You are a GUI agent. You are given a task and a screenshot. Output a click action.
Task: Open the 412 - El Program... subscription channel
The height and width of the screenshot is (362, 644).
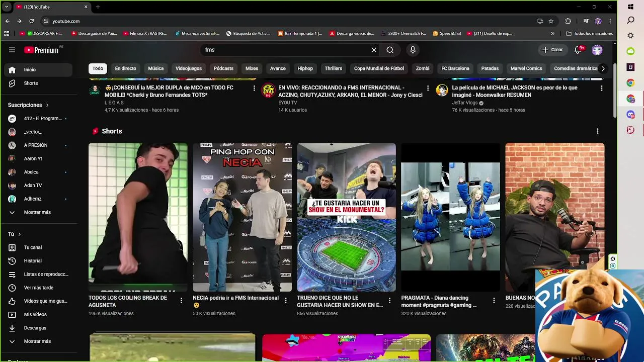[x=39, y=119]
